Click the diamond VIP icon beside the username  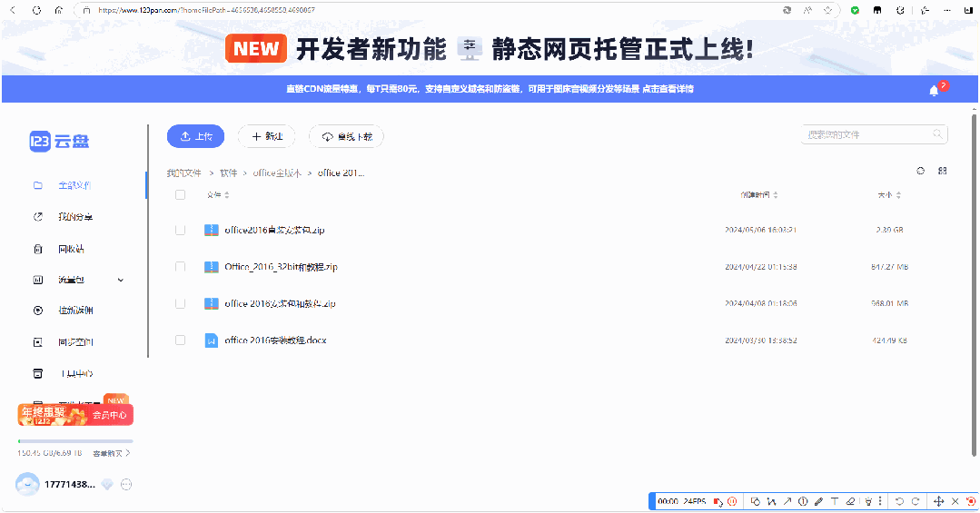coord(107,484)
